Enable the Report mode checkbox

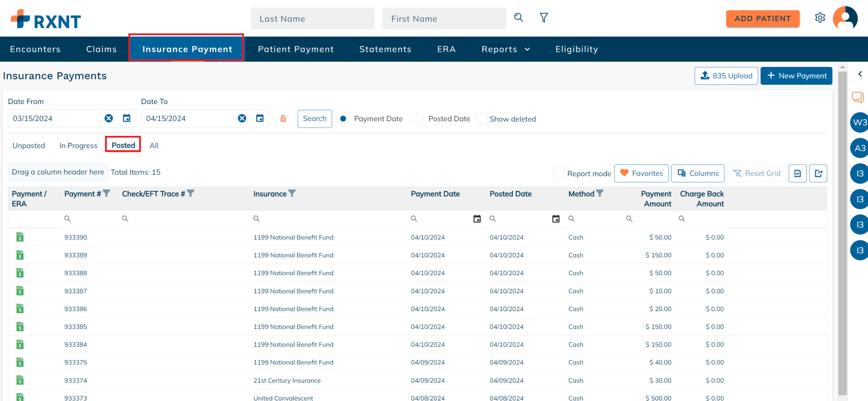coord(559,174)
